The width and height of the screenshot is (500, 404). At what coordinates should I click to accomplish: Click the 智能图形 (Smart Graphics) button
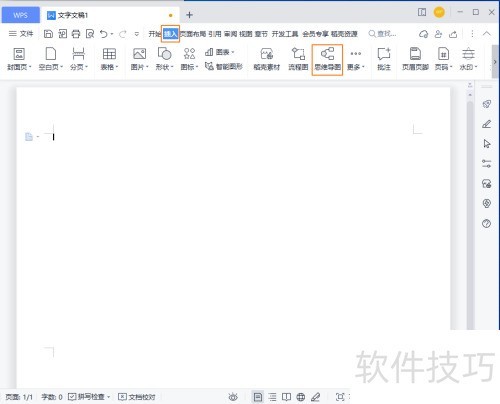(x=223, y=66)
